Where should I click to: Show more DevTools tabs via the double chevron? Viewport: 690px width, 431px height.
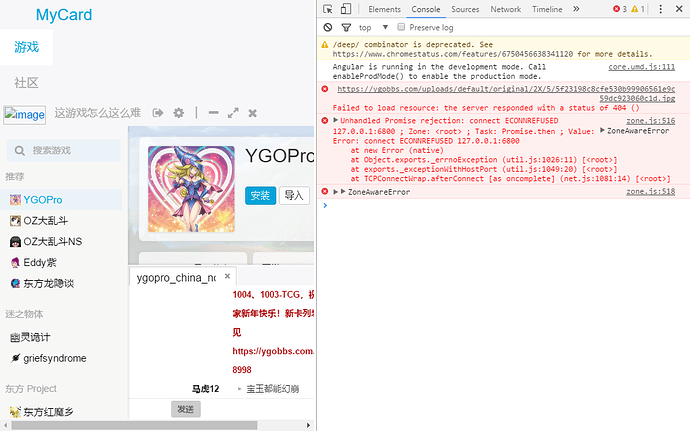point(576,9)
